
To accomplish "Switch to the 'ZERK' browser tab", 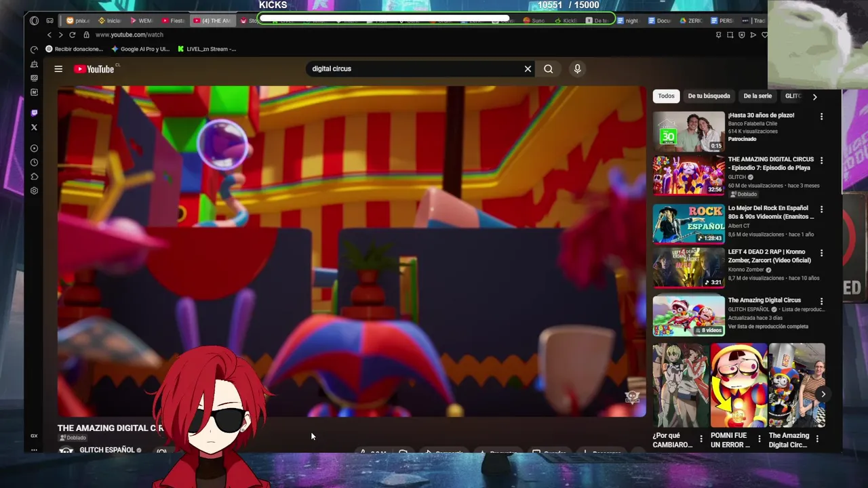I will click(691, 21).
